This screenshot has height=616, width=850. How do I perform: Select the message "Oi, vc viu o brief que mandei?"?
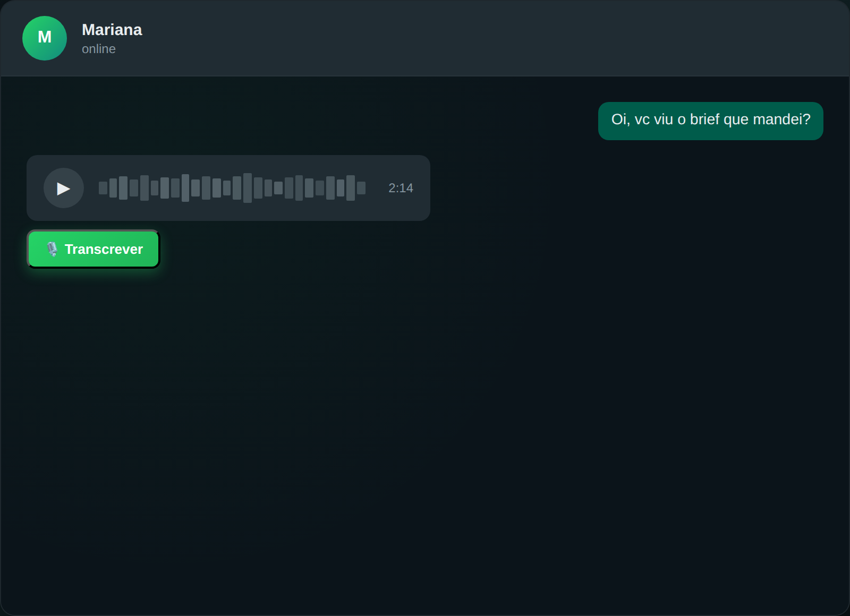click(711, 121)
